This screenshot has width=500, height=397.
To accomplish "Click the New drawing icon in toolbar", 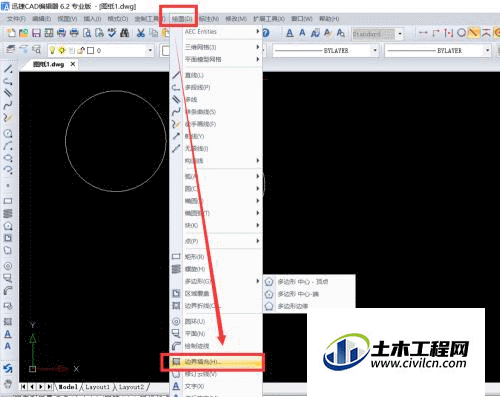I will (11, 33).
